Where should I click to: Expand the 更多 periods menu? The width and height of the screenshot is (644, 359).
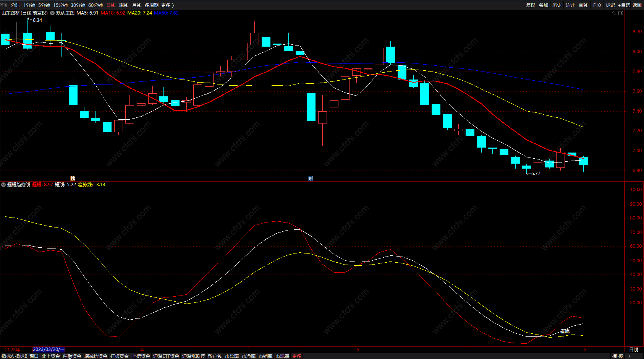point(167,5)
